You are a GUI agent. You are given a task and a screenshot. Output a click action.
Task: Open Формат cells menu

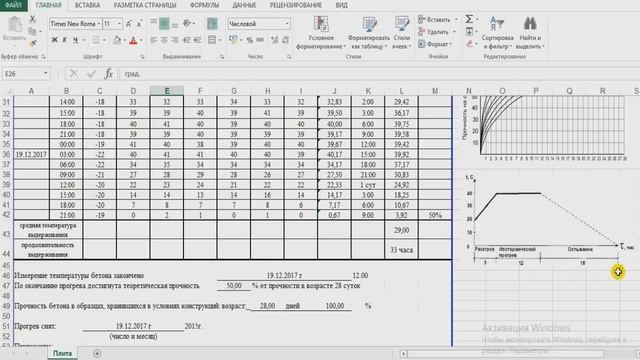point(435,44)
